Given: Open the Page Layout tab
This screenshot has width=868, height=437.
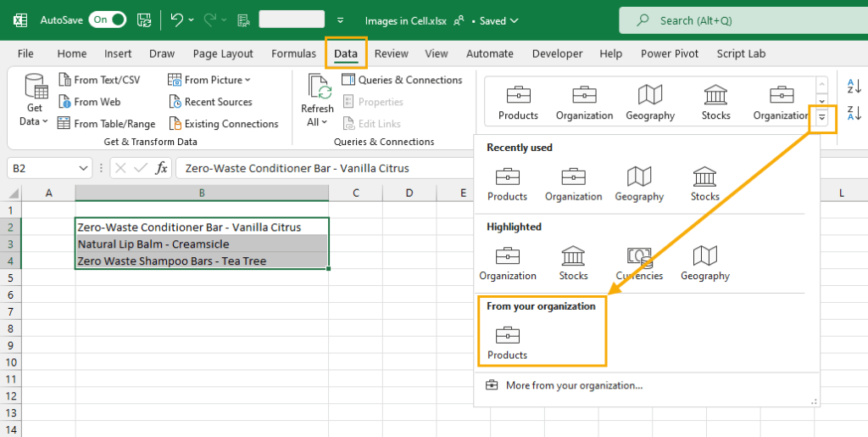Looking at the screenshot, I should tap(223, 53).
